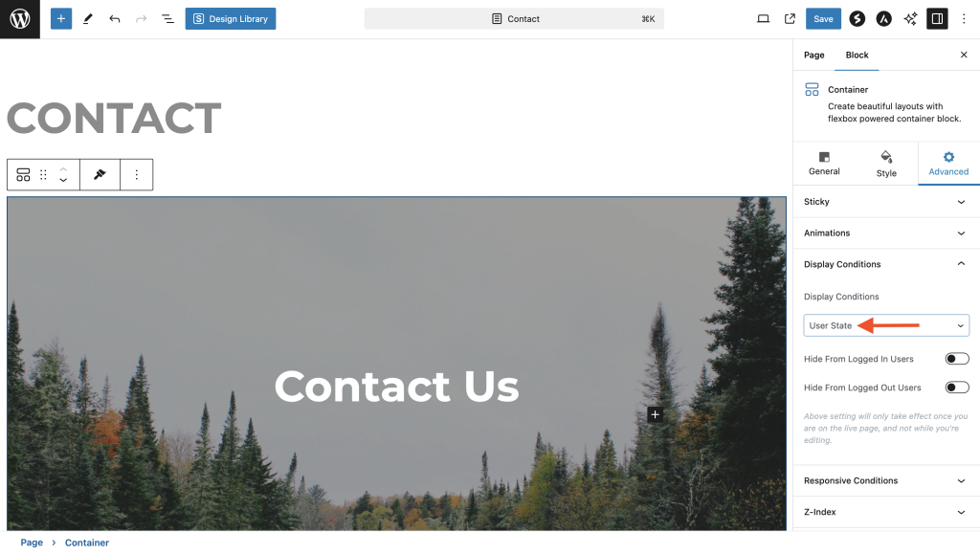980x554 pixels.
Task: Enable Hide From Logged Out Users
Action: point(957,388)
